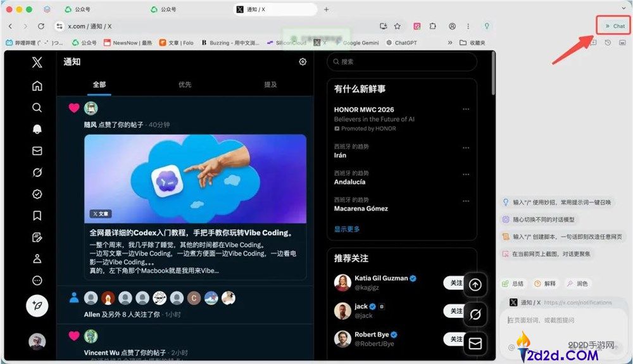Open the Codex tutorial article image
The width and height of the screenshot is (633, 364).
(x=196, y=179)
